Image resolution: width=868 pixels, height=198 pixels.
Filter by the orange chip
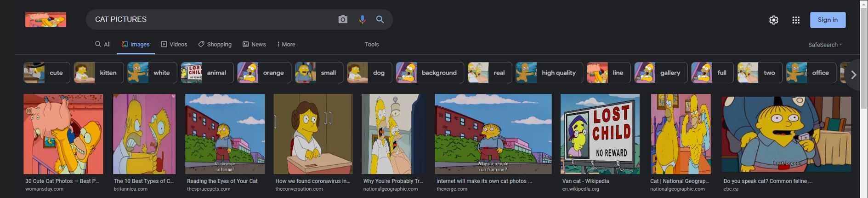click(x=264, y=73)
